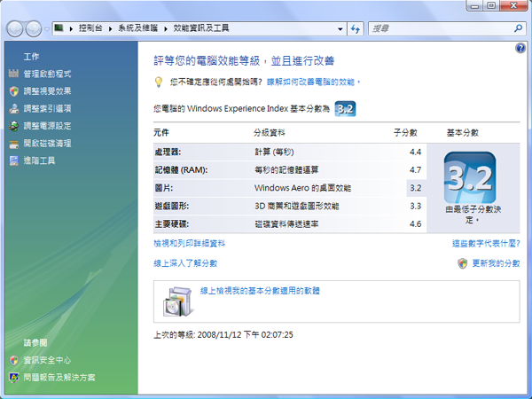This screenshot has height=399, width=532.
Task: Click the 3.3 gaming graphics subscore
Action: tap(415, 206)
